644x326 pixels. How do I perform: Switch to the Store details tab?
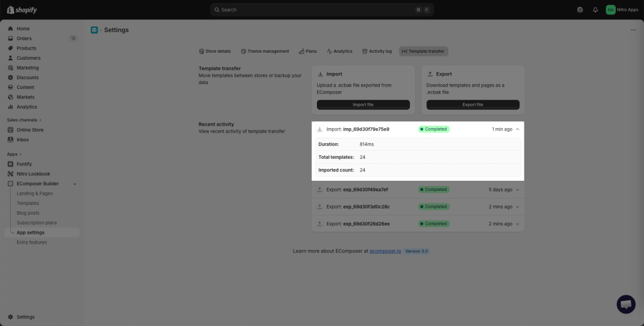coord(214,52)
